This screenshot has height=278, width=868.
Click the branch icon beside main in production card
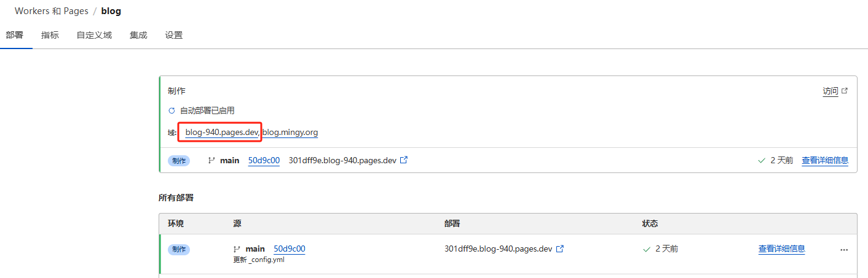coord(211,161)
